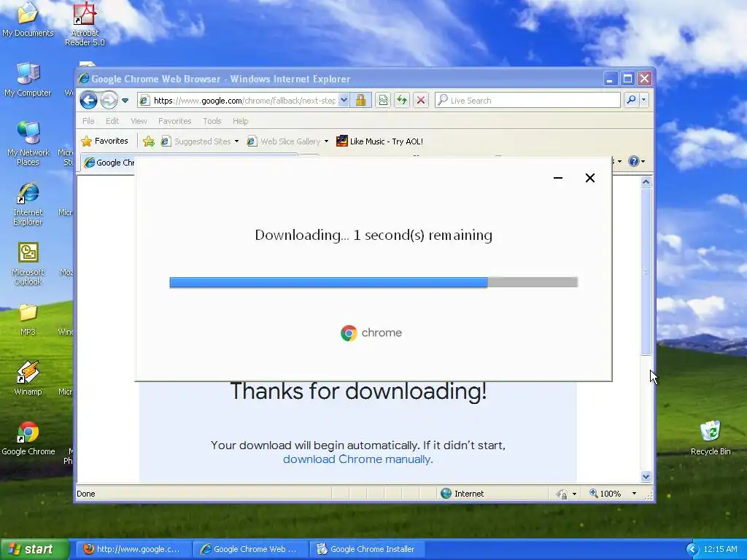Open the Help menu
The image size is (747, 560).
pos(240,121)
